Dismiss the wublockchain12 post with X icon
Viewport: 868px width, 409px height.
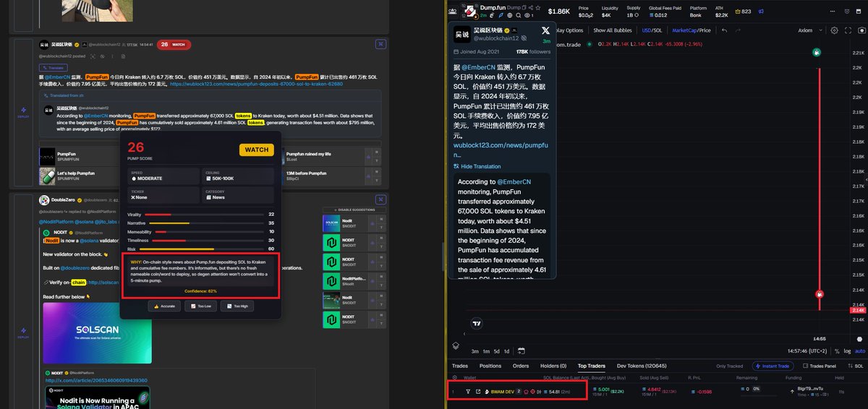click(x=380, y=44)
